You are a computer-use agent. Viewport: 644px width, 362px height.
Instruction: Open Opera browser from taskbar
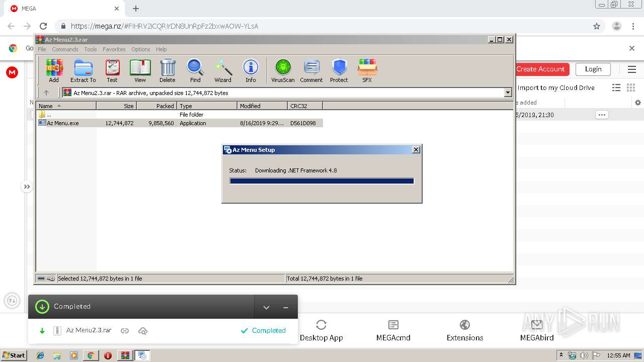(108, 355)
